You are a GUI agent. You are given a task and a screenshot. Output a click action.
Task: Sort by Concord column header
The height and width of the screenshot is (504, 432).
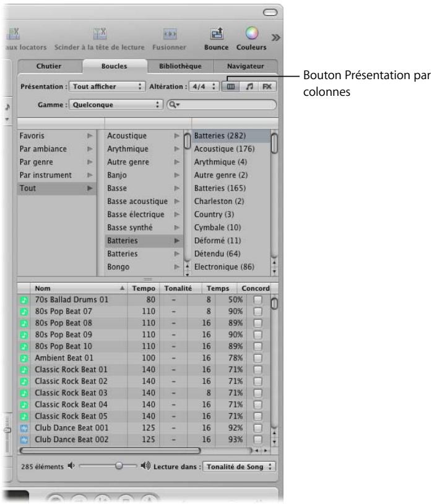point(256,288)
